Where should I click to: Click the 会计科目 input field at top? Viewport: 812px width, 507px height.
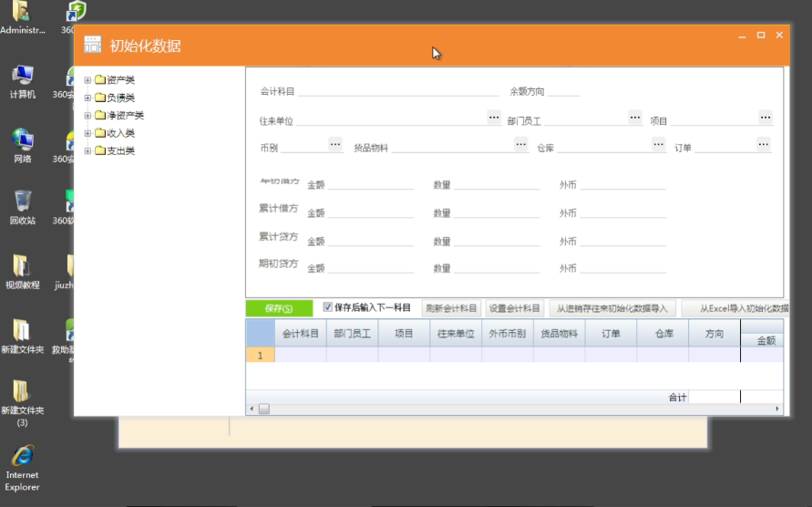(x=397, y=91)
